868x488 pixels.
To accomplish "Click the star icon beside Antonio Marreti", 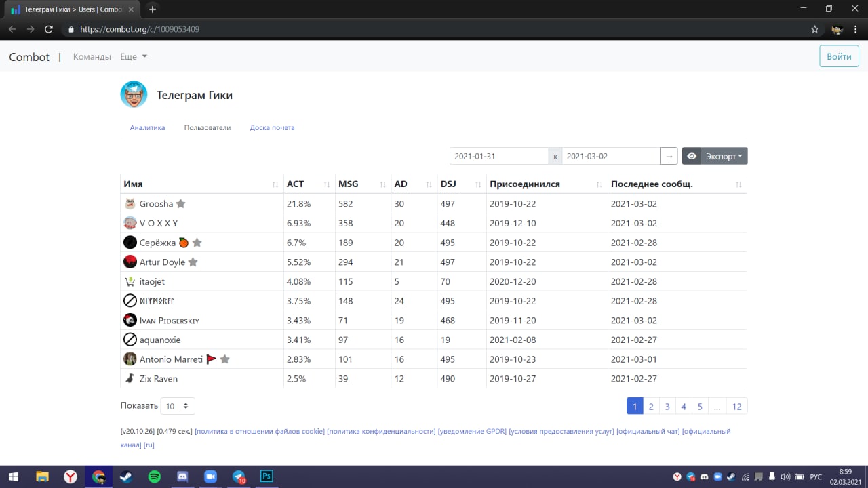I will click(x=224, y=359).
